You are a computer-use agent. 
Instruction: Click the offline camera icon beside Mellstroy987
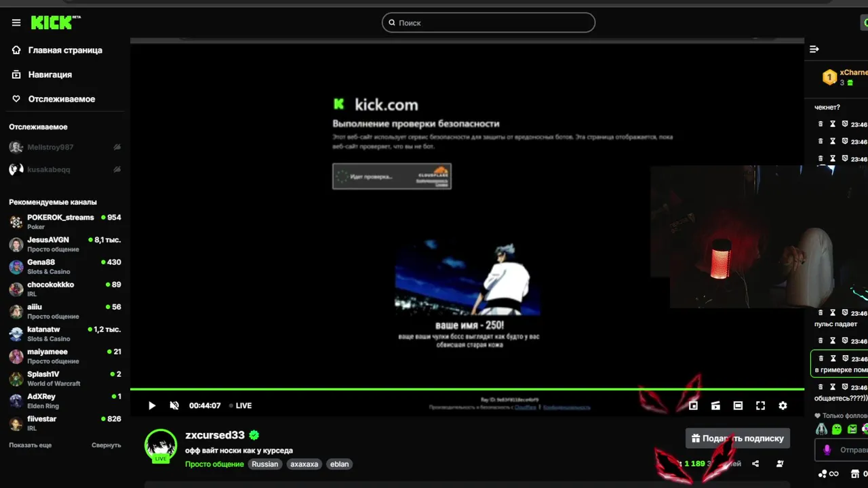click(117, 147)
